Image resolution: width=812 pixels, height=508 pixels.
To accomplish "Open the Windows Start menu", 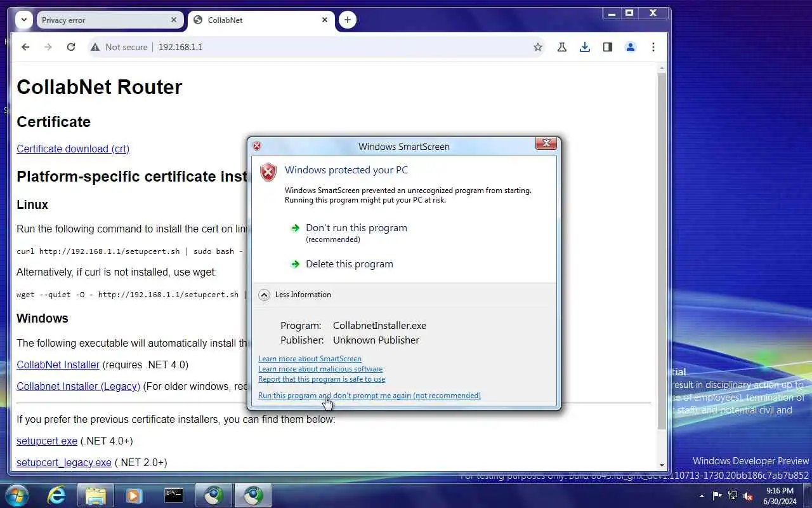I will [16, 495].
